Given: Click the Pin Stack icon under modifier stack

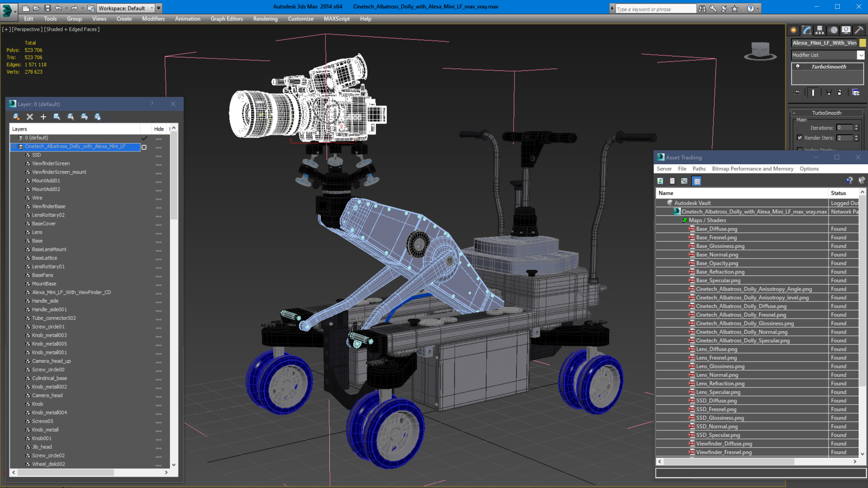Looking at the screenshot, I should click(x=797, y=92).
